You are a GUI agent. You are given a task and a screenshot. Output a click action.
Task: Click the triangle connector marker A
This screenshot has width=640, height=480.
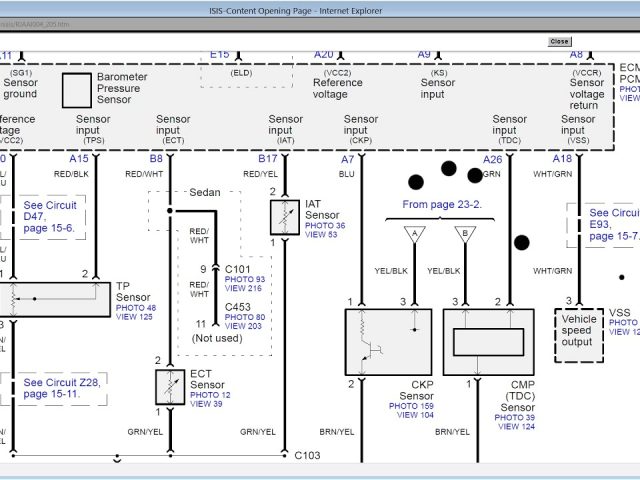(x=411, y=234)
